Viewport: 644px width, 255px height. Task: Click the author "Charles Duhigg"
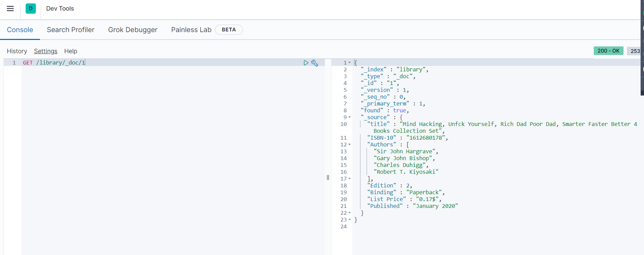click(x=400, y=165)
